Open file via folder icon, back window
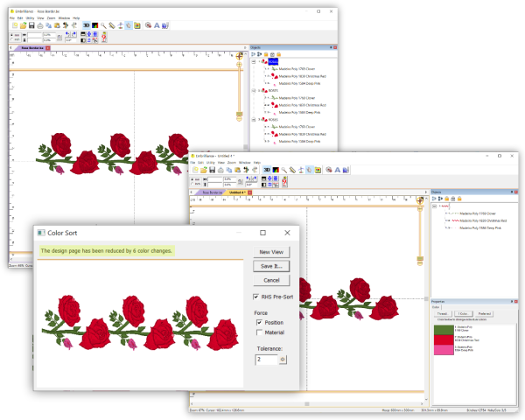The image size is (525, 420). tap(23, 25)
